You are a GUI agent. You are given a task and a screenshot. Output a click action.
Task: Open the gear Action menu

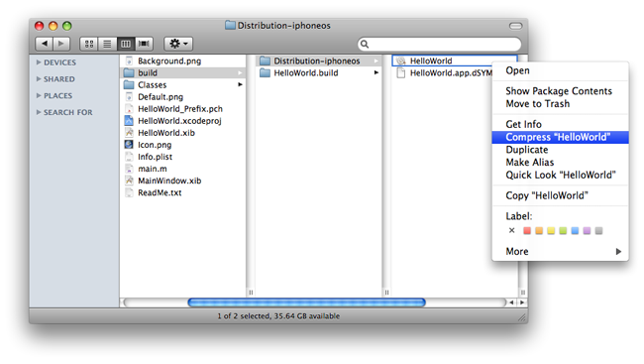pyautogui.click(x=178, y=44)
